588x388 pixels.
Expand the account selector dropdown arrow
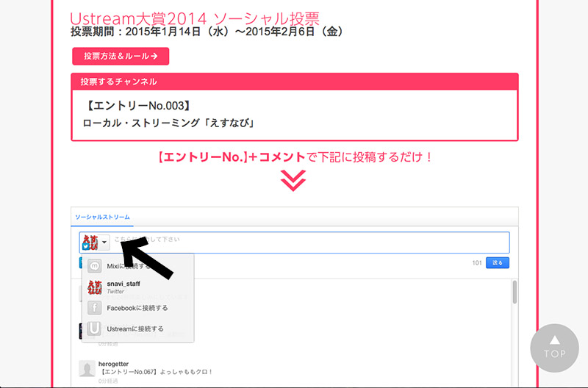[x=104, y=242]
